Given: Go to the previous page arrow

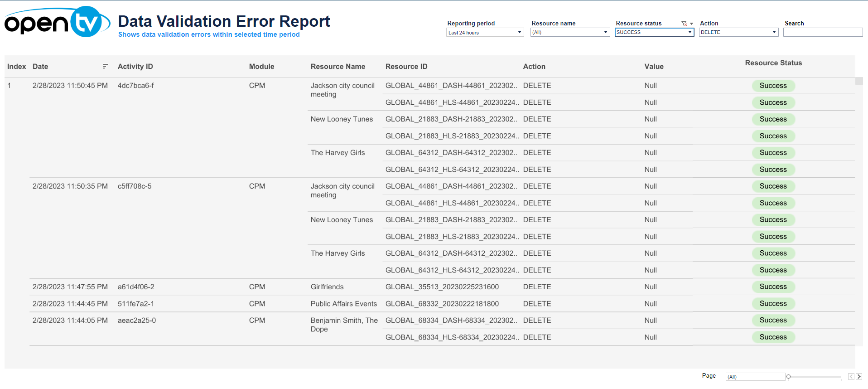Looking at the screenshot, I should (x=851, y=377).
